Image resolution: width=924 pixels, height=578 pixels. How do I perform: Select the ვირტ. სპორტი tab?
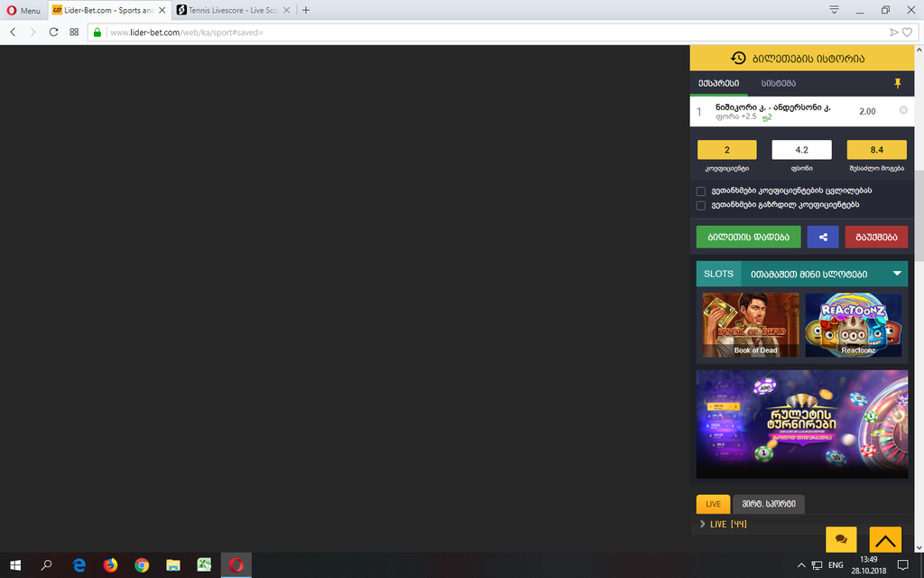[x=769, y=504]
